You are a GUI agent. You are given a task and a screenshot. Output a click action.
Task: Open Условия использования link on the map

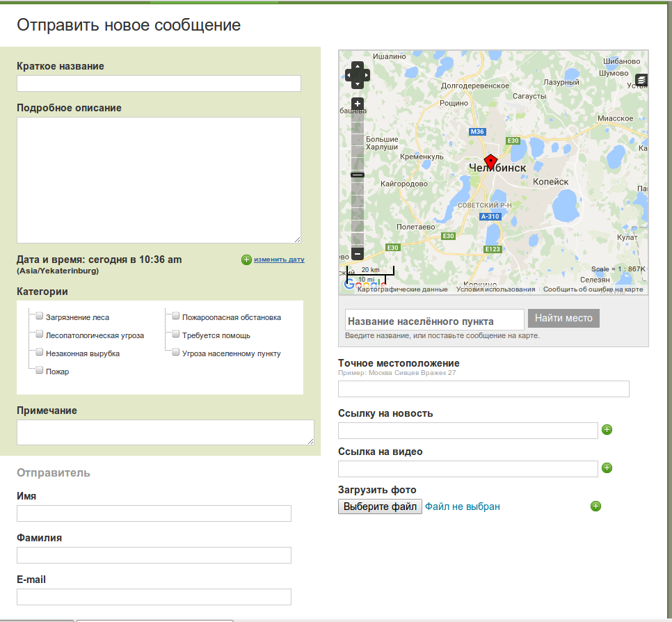495,289
